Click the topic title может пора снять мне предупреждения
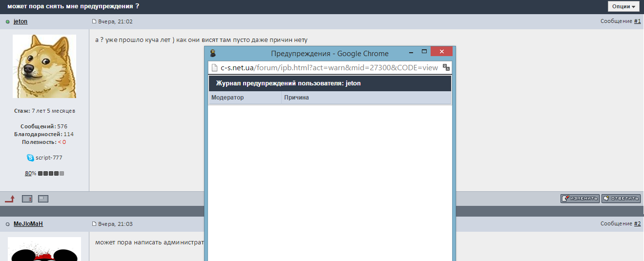 click(73, 6)
